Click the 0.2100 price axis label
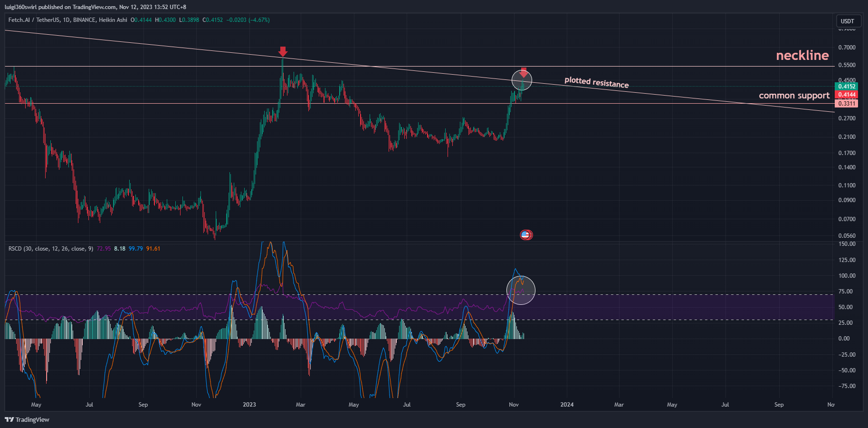The height and width of the screenshot is (428, 868). [847, 137]
